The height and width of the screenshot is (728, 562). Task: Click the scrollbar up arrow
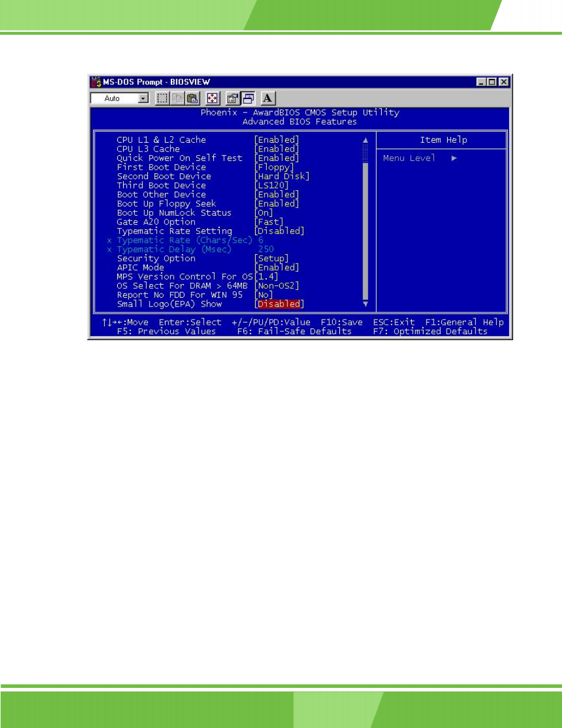coord(365,140)
